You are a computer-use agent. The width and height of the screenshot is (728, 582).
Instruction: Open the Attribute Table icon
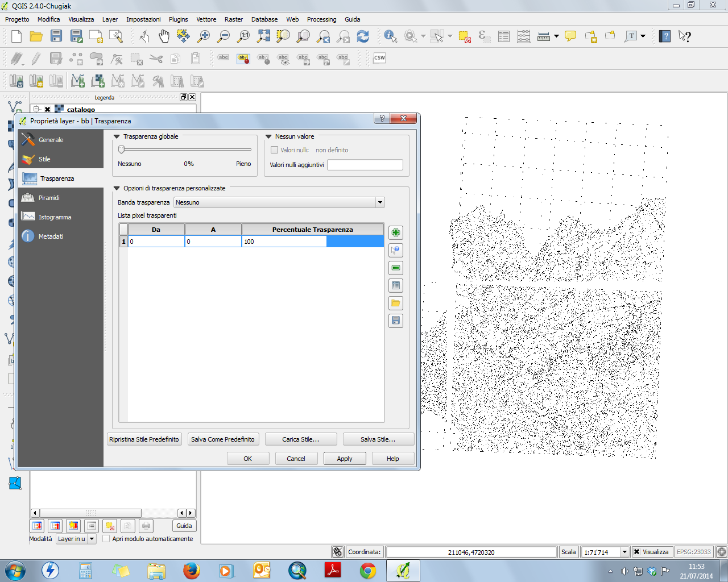(504, 37)
